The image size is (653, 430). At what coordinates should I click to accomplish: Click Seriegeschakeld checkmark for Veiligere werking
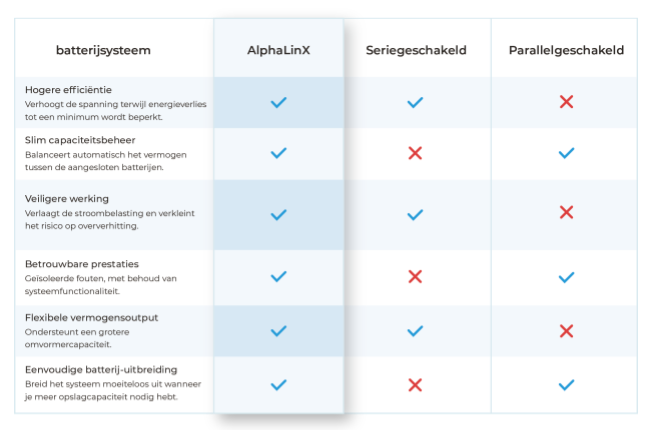click(416, 214)
